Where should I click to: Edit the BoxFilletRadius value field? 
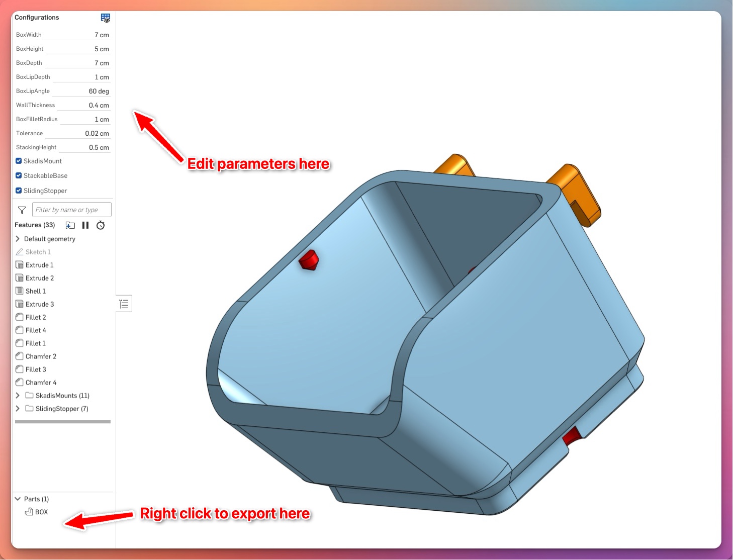[85, 119]
